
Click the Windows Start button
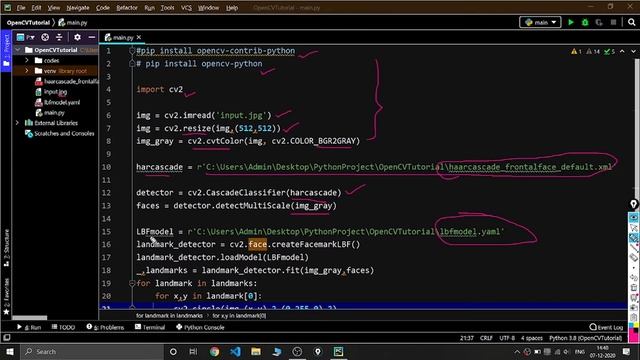[x=10, y=351]
